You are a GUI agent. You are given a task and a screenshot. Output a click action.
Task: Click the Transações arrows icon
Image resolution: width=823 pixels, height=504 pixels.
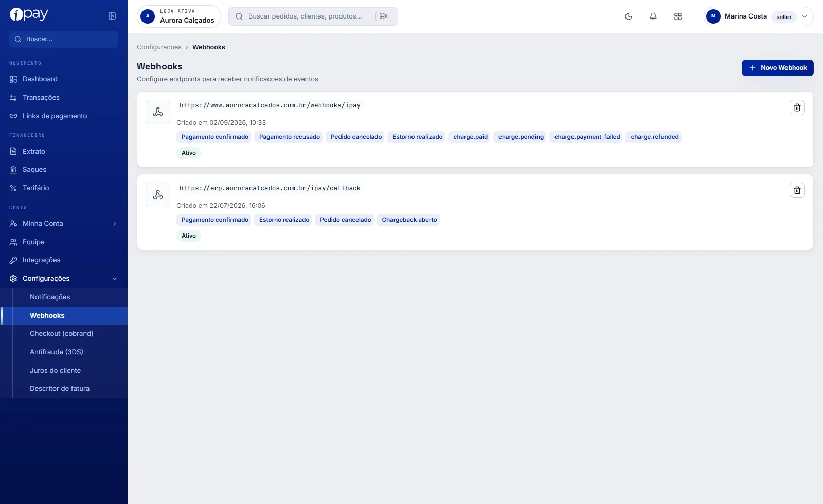tap(13, 98)
